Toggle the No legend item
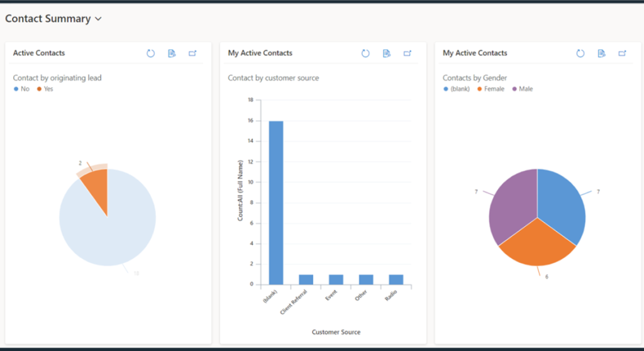The height and width of the screenshot is (351, 644). point(21,89)
